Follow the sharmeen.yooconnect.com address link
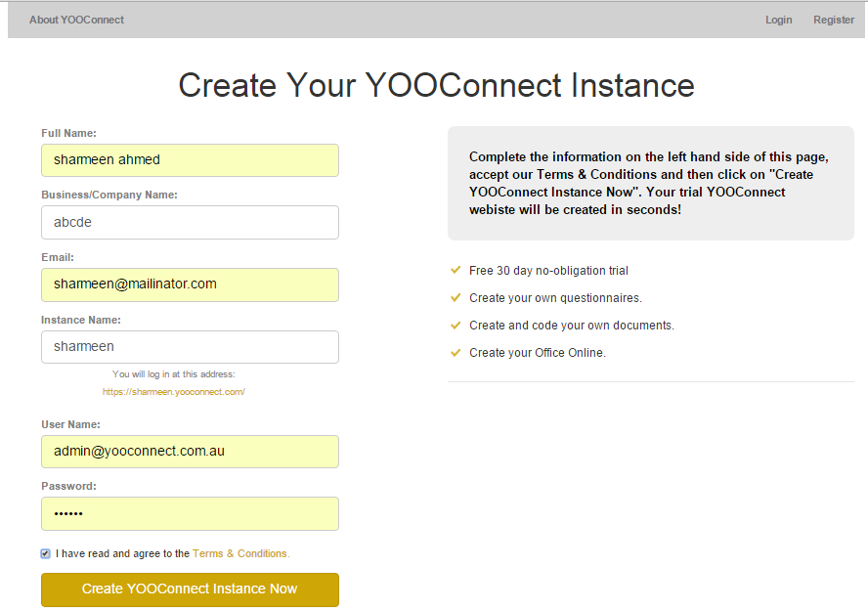Screen dimensions: 868x611 [174, 392]
